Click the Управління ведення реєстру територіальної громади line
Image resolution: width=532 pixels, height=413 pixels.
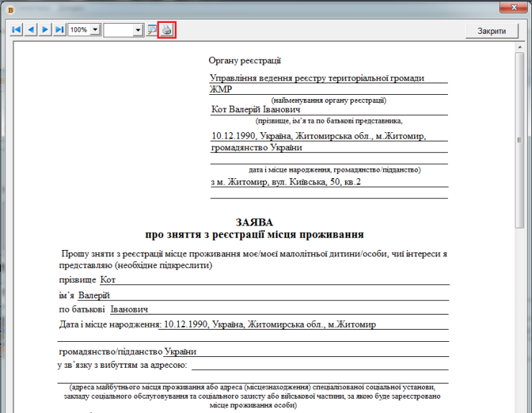point(316,78)
